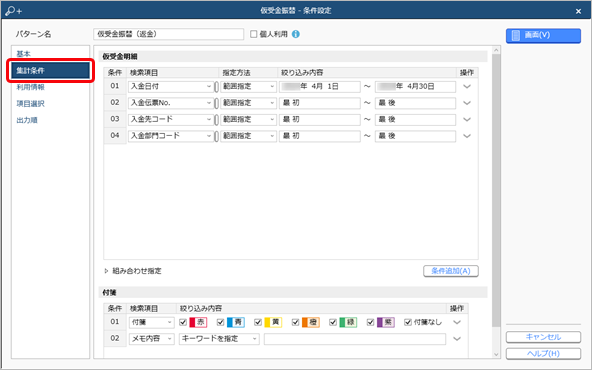
Task: Open the 入金部門コード search item dropdown
Action: 171,136
